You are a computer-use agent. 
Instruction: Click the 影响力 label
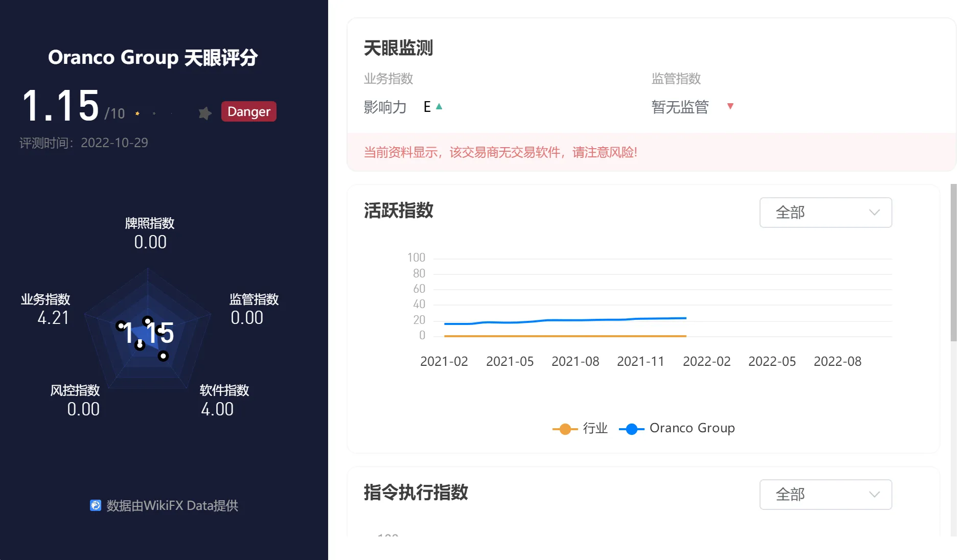[385, 107]
